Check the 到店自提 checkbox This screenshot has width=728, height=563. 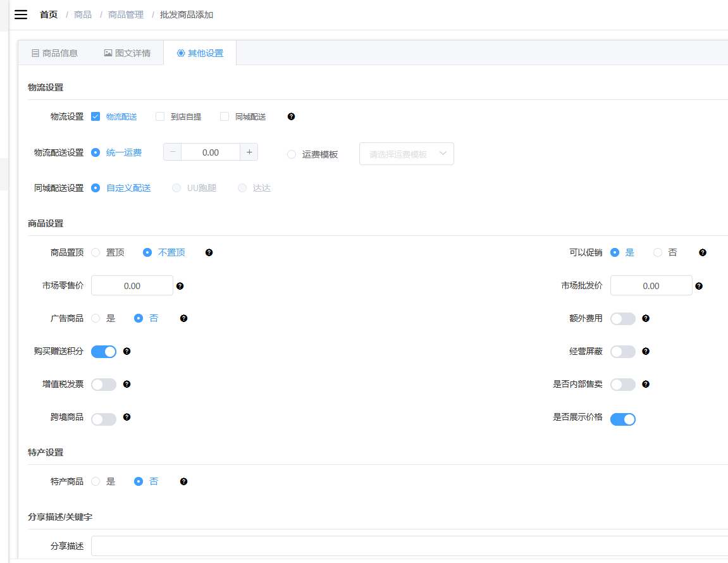tap(160, 116)
